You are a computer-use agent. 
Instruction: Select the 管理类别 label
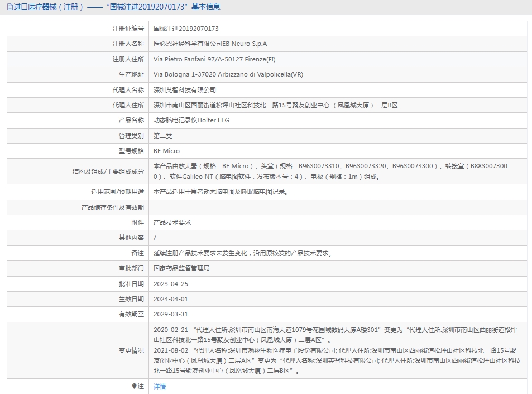(131, 136)
